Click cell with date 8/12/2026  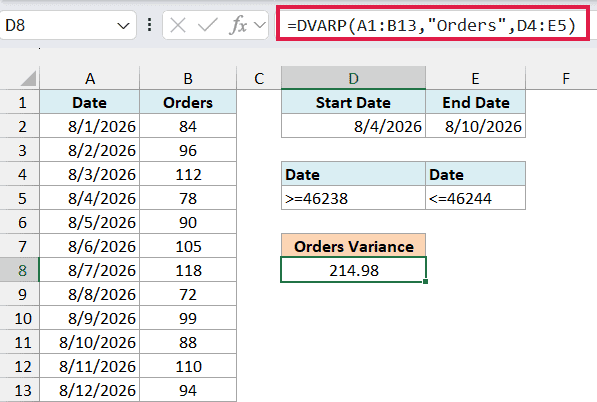click(x=89, y=390)
